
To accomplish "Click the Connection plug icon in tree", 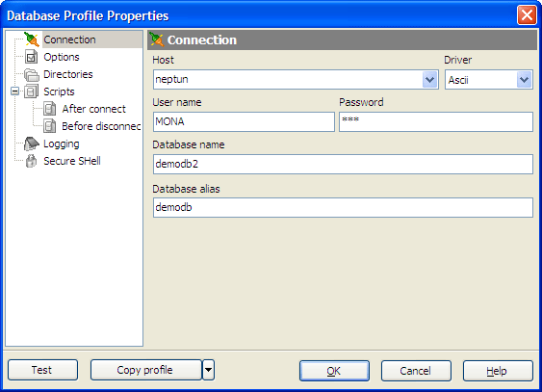I will coord(32,39).
